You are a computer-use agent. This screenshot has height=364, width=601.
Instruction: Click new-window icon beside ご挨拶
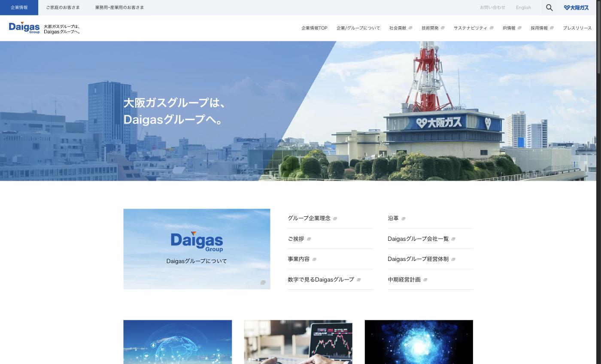coord(309,239)
